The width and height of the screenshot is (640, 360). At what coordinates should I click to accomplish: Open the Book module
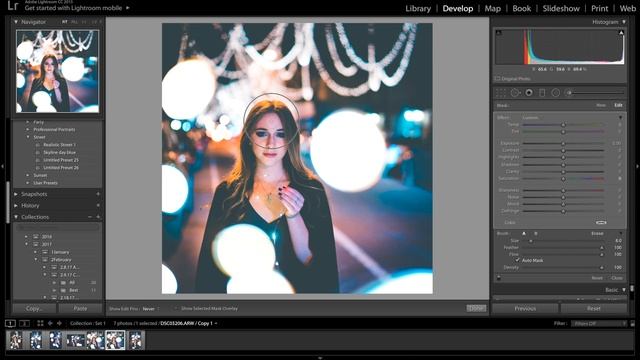pyautogui.click(x=522, y=9)
